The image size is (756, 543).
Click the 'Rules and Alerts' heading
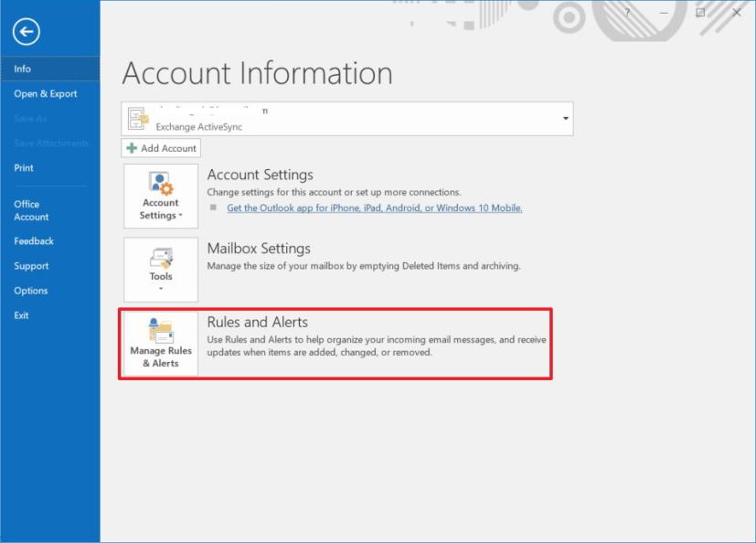click(258, 322)
